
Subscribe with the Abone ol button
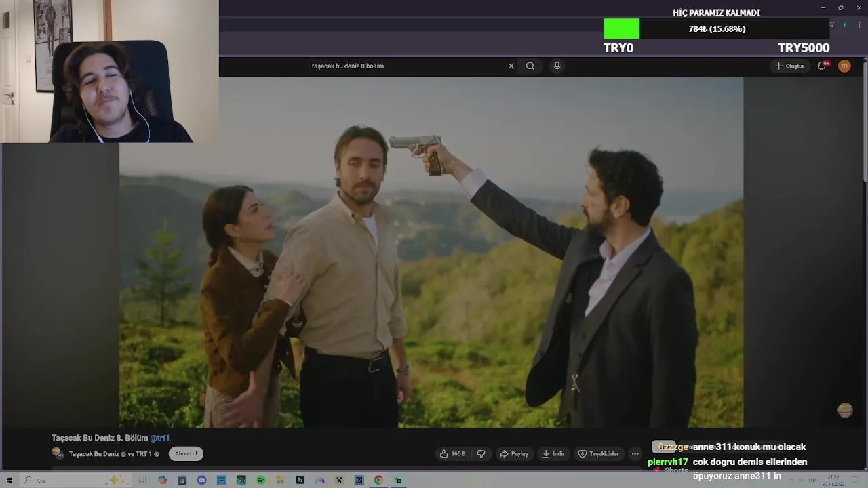(x=186, y=454)
